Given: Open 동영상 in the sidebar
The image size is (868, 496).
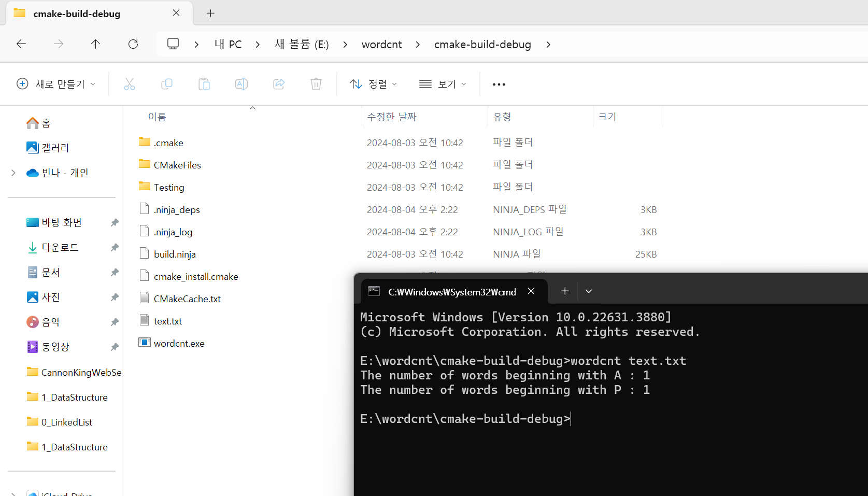Looking at the screenshot, I should coord(48,347).
